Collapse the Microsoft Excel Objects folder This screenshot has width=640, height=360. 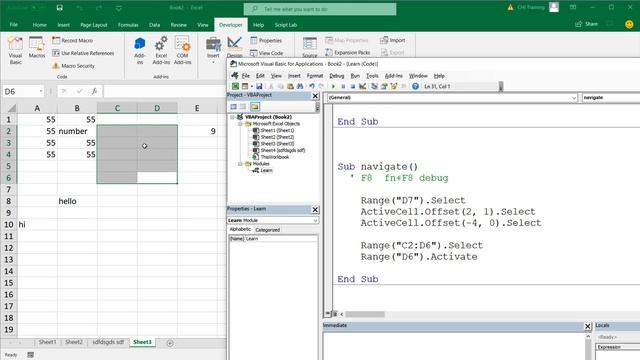(x=240, y=124)
